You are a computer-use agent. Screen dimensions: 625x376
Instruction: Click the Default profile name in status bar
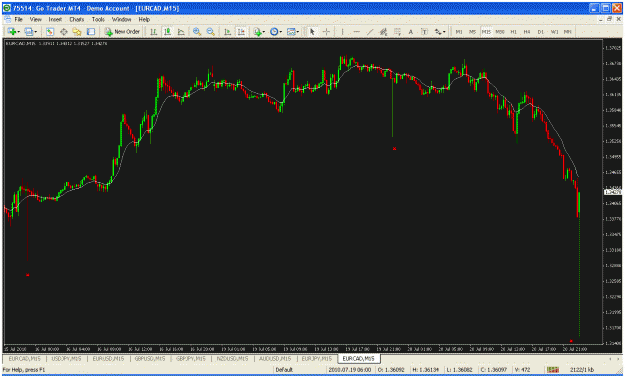284,370
